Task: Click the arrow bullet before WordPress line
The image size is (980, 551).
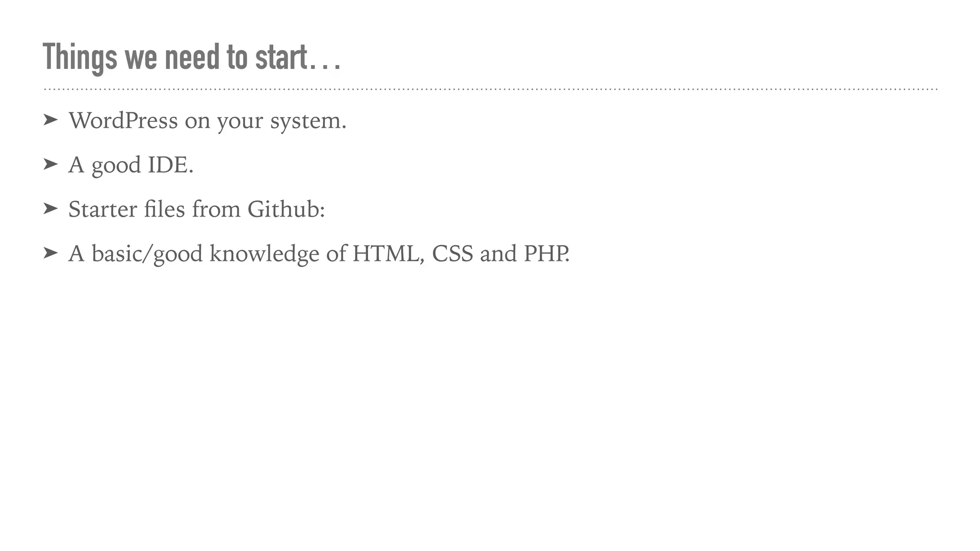Action: 50,120
